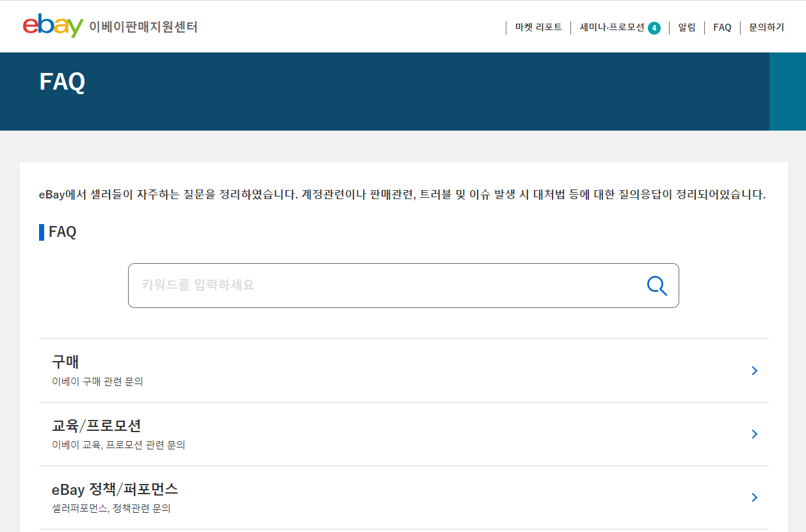Open the eBay 정책/퍼포먼스 FAQ category
Image resolution: width=806 pixels, height=532 pixels.
point(404,497)
